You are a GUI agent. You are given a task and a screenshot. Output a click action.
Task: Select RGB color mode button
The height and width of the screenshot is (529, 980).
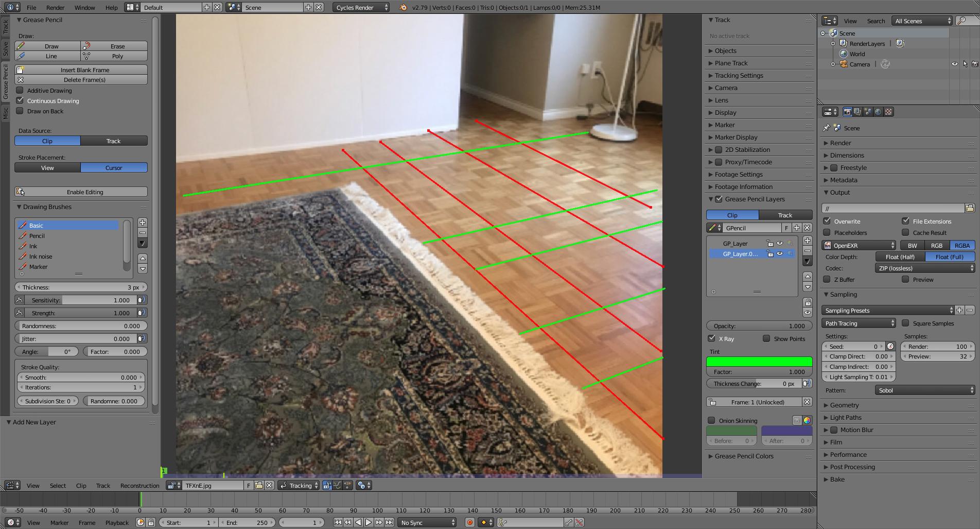click(936, 245)
